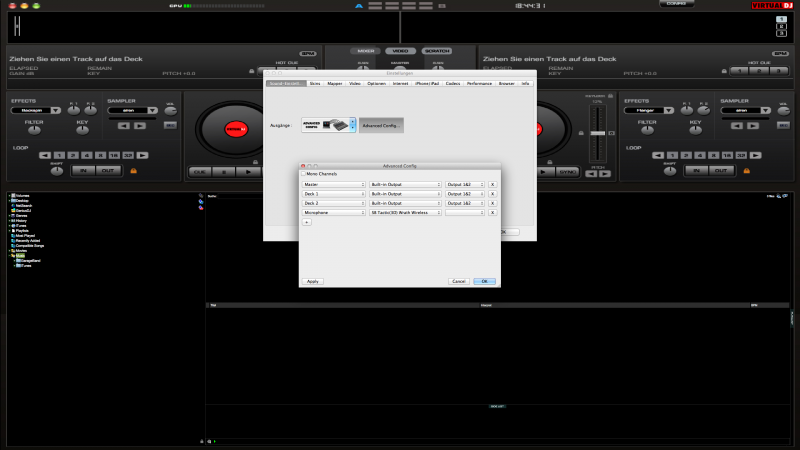Click right deck hot cue 1
800x450 pixels.
coord(740,71)
